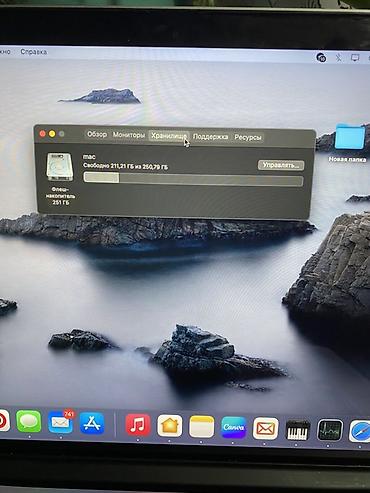
Task: Select the Новая папка folder on the desktop
Action: click(349, 143)
